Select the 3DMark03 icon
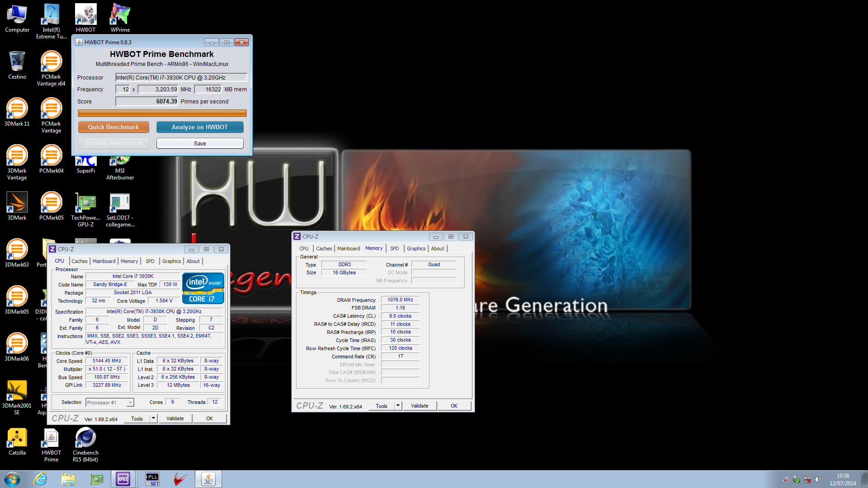 click(x=17, y=253)
